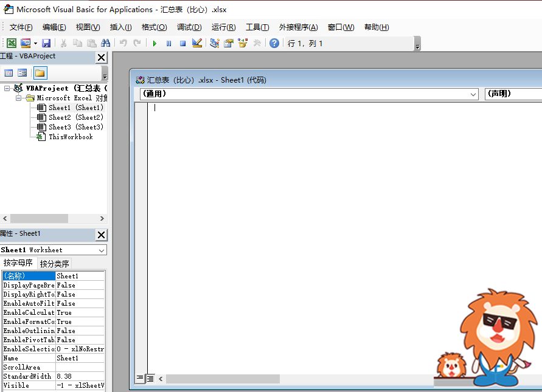Close the Properties - Sheet1 panel
The height and width of the screenshot is (392, 542).
[x=101, y=235]
